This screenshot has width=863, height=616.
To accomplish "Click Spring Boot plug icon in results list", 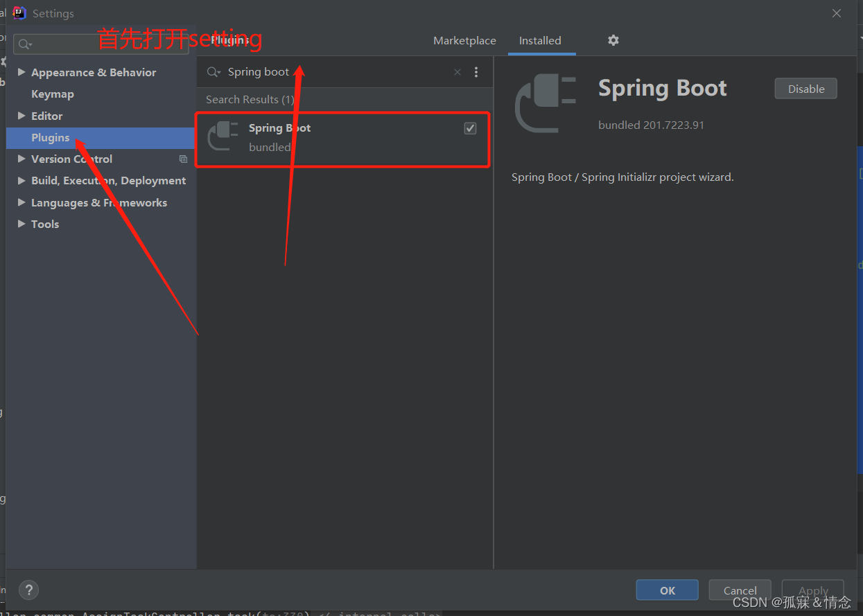I will pyautogui.click(x=223, y=136).
